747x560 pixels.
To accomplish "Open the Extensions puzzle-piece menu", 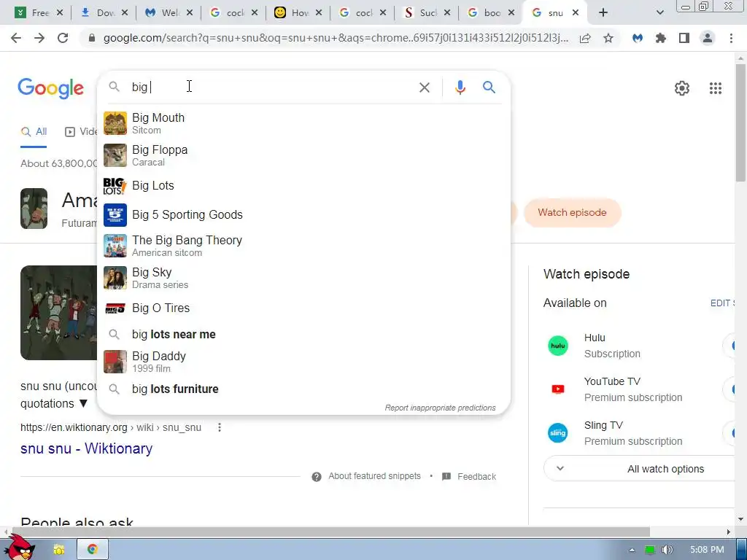I will click(x=661, y=38).
